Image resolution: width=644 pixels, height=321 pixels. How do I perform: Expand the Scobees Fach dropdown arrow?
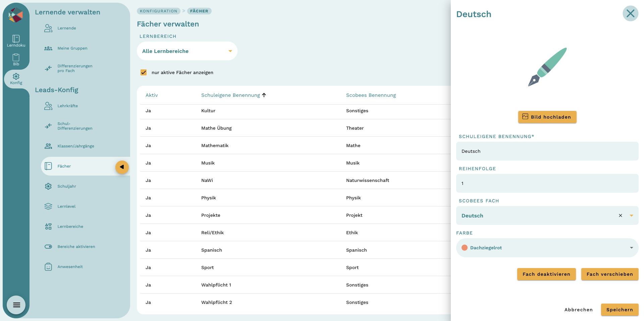click(x=631, y=215)
